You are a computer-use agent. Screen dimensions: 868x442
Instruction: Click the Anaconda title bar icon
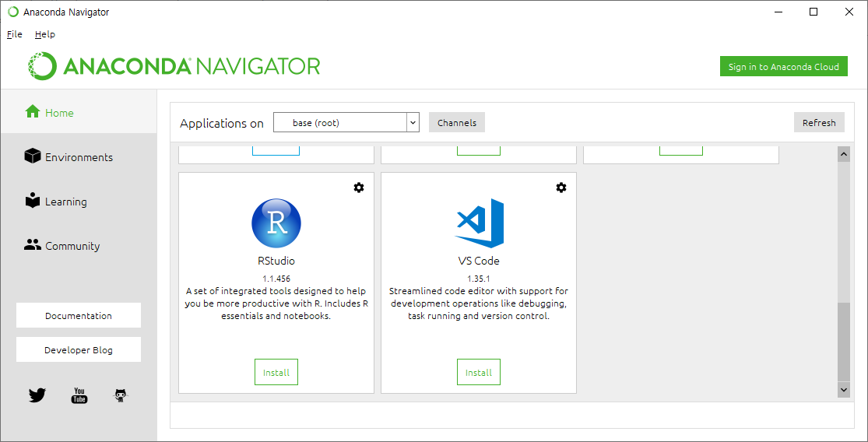[12, 12]
